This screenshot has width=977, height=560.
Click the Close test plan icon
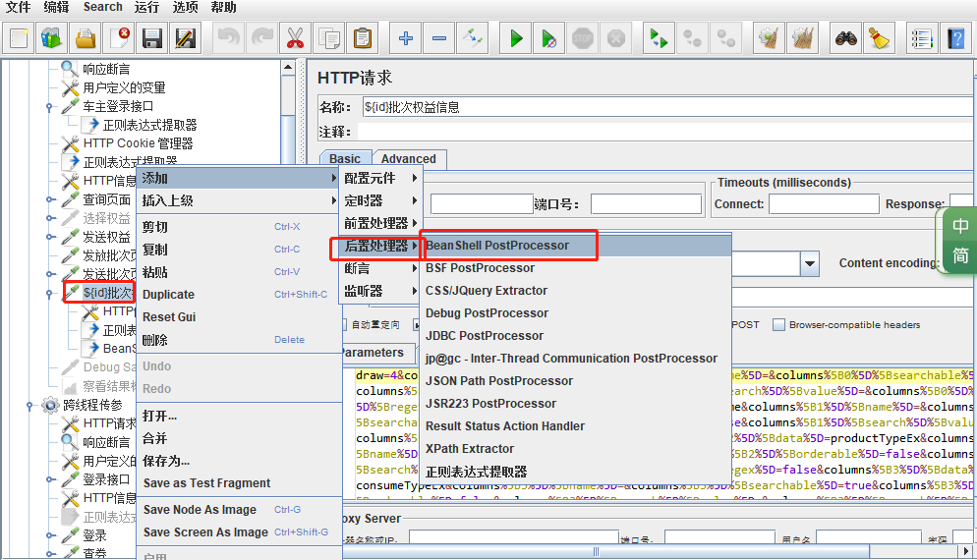[119, 38]
